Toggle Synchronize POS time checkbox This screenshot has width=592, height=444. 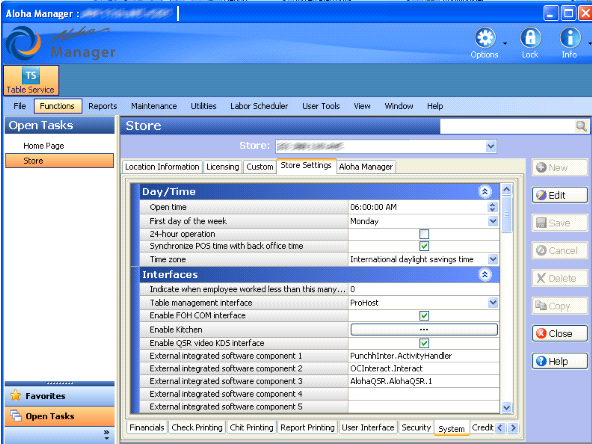pos(424,246)
